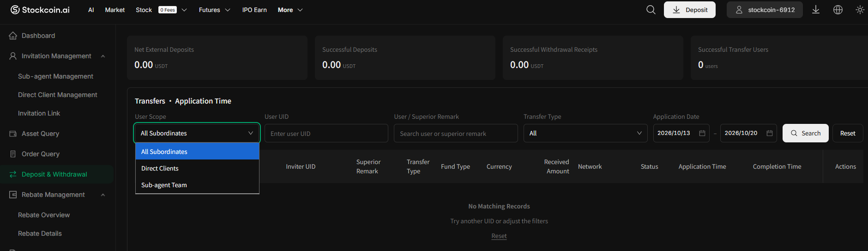Open the search magnifier icon in header
This screenshot has width=868, height=251.
pyautogui.click(x=651, y=10)
